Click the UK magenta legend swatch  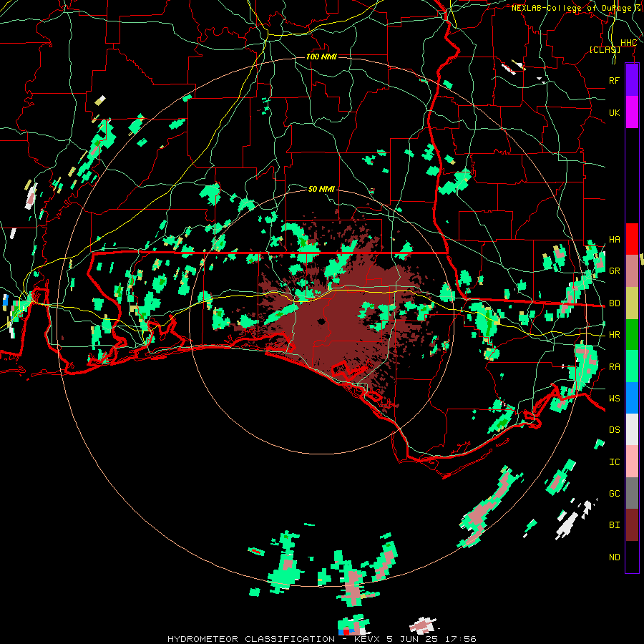pos(632,112)
